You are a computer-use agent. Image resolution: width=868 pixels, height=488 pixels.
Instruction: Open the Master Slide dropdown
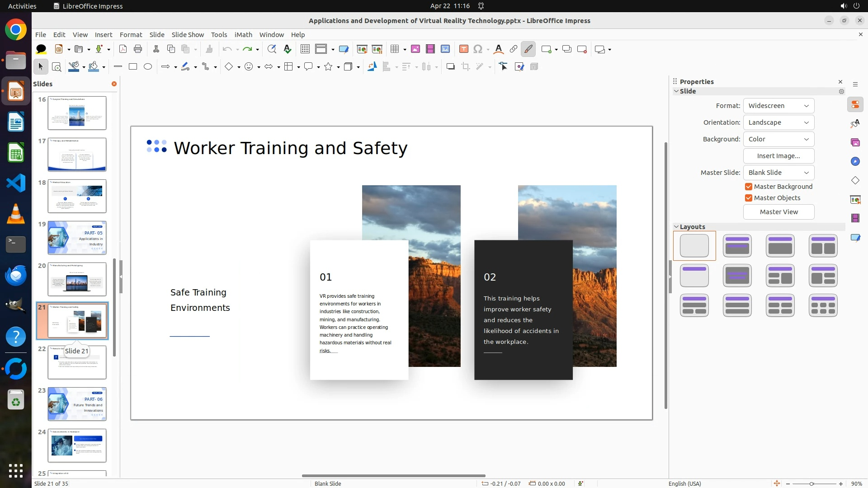(778, 173)
